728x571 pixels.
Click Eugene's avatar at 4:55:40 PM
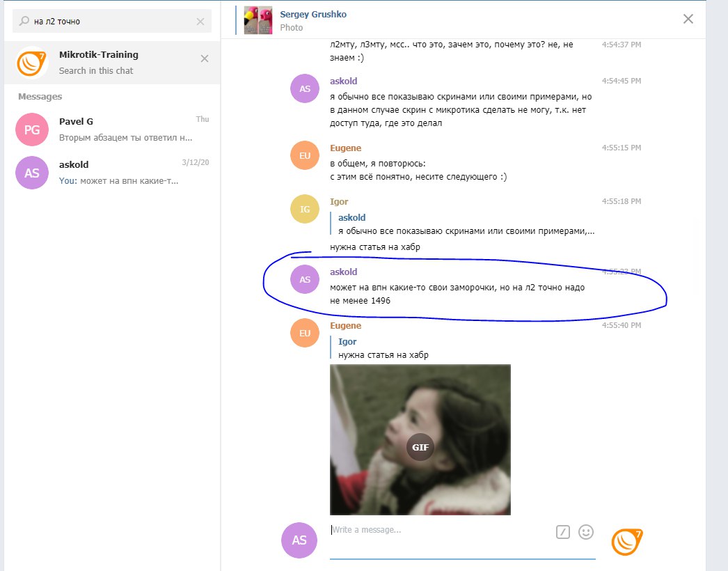point(305,333)
